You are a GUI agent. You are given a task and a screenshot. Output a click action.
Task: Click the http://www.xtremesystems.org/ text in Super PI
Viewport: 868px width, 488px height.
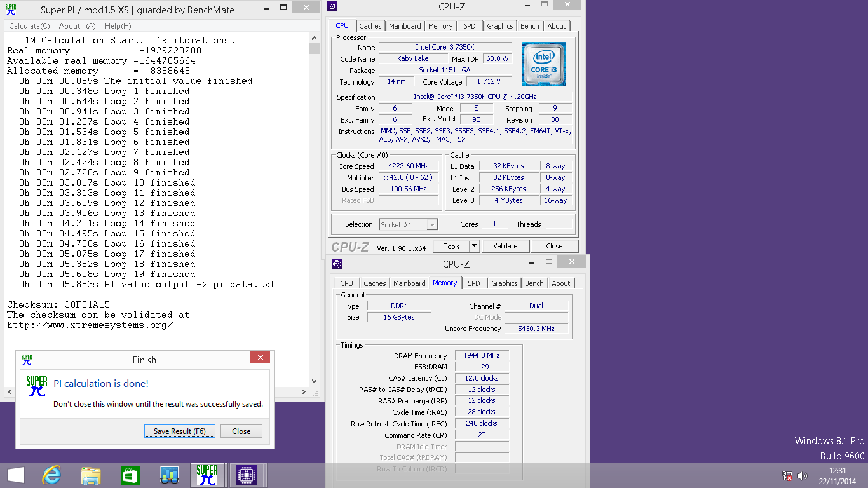tap(90, 325)
